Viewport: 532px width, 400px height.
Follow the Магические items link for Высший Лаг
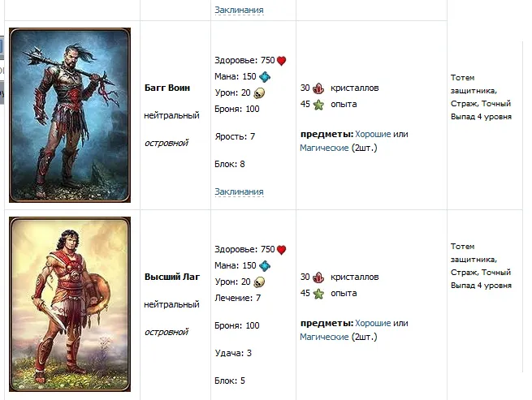tap(324, 337)
